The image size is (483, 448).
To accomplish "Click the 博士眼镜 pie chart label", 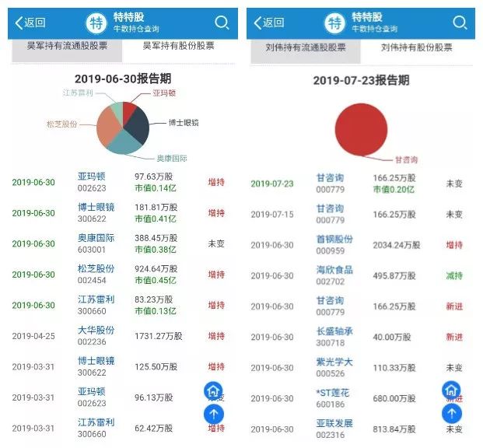I will click(x=184, y=123).
